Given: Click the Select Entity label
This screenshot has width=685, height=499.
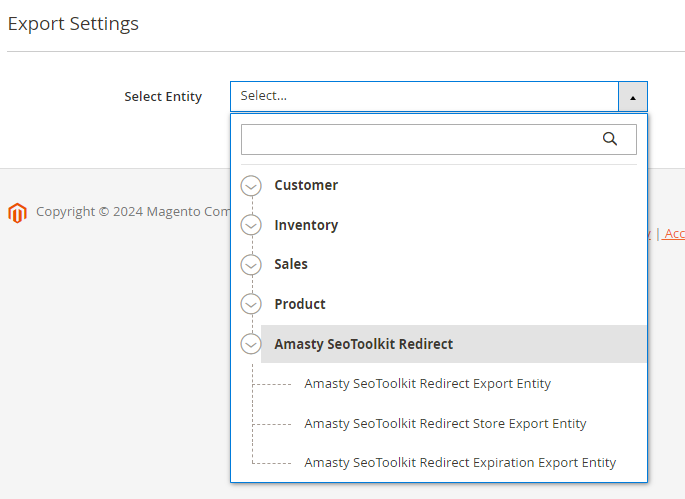Looking at the screenshot, I should [163, 97].
